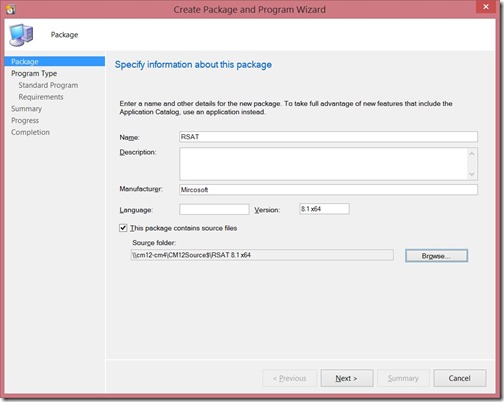Viewport: 504px width, 402px height.
Task: Click the Manufacturer text field
Action: click(x=328, y=190)
